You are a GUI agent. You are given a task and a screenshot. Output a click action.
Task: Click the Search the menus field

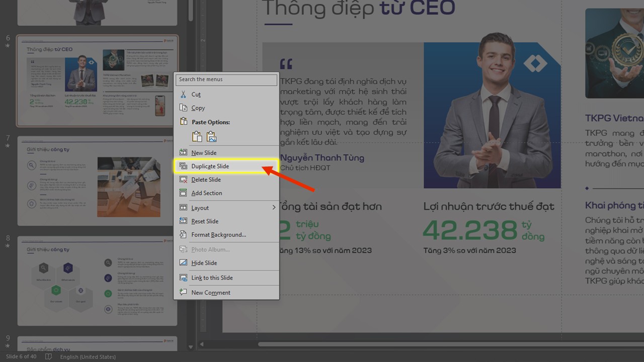pyautogui.click(x=226, y=79)
